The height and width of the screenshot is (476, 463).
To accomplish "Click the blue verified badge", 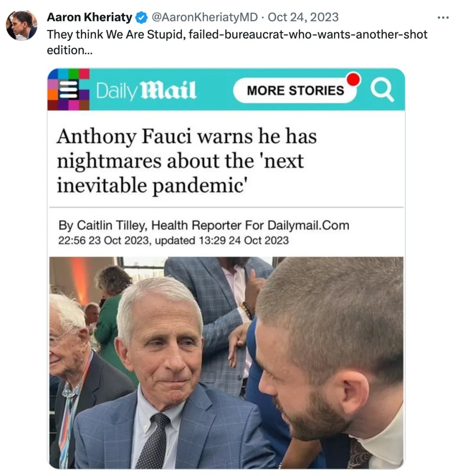I will click(141, 18).
